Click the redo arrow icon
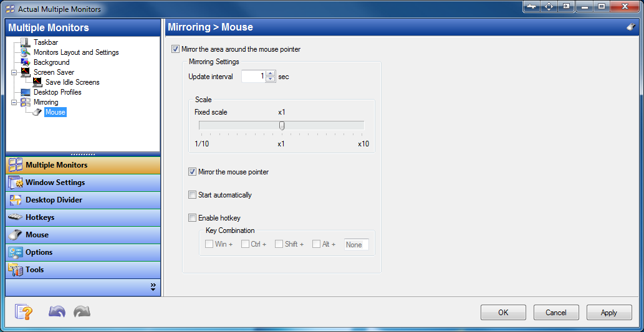The height and width of the screenshot is (332, 644). point(82,312)
